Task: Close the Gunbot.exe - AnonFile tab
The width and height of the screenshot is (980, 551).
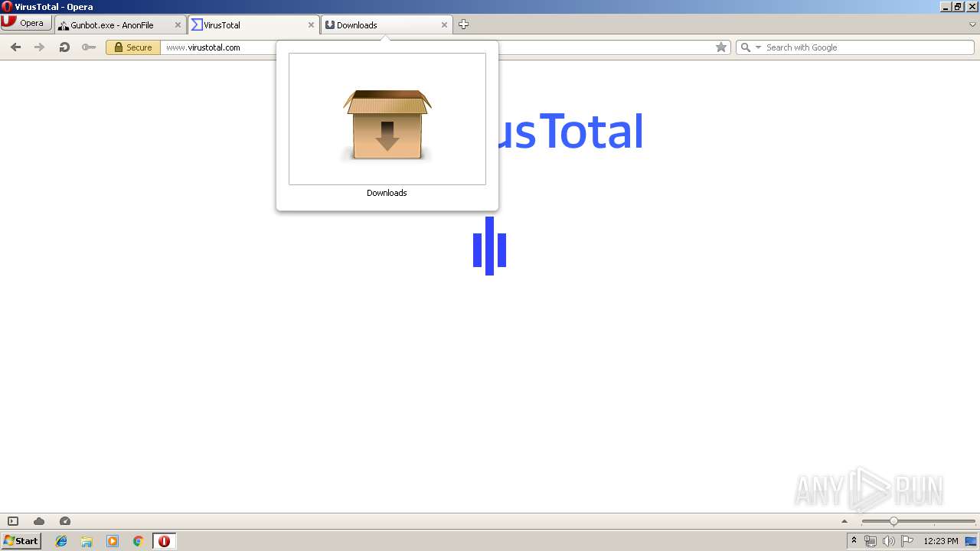Action: click(178, 24)
